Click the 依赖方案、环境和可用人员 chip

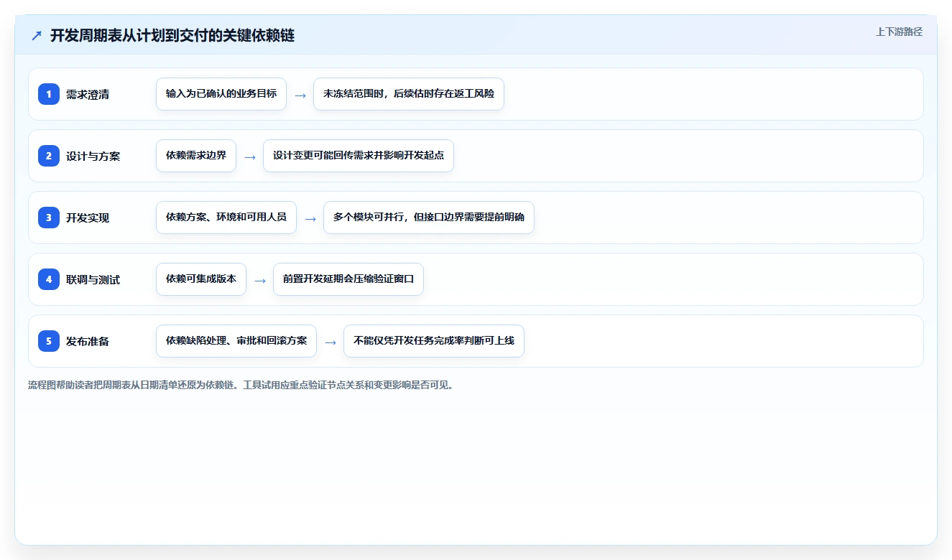coord(226,218)
